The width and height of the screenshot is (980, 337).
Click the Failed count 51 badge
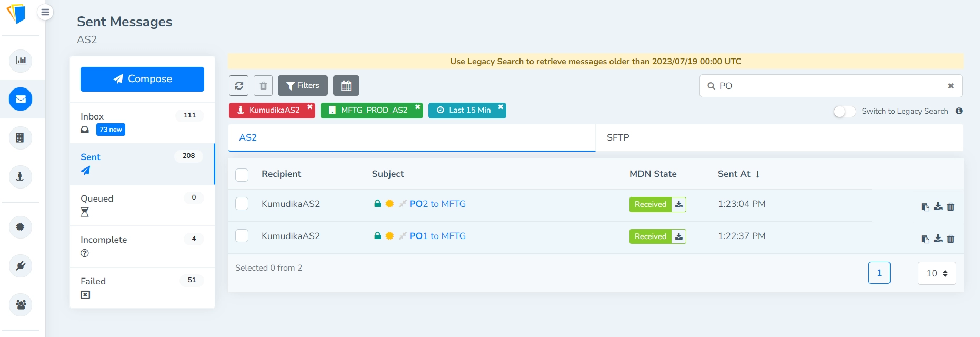click(x=192, y=280)
